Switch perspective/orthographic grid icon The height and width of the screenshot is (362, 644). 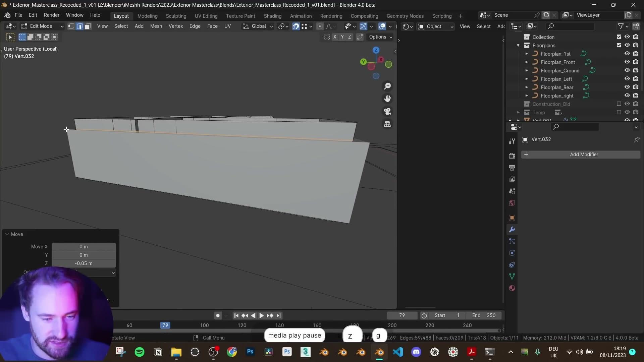pos(387,124)
